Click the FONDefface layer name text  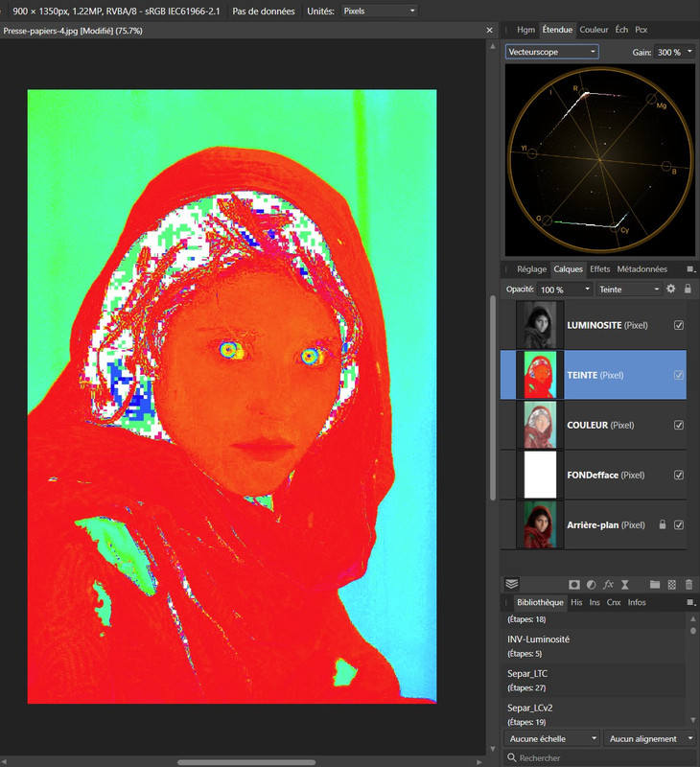click(x=593, y=475)
